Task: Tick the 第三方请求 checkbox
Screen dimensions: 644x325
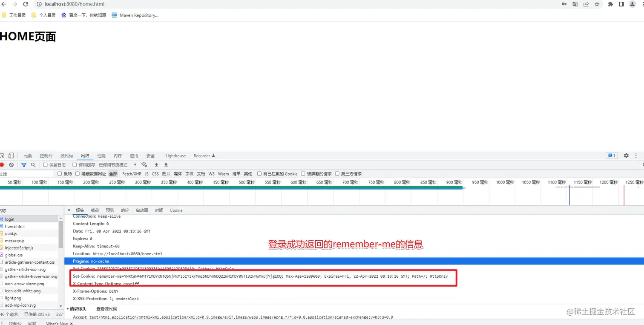Action: point(337,174)
